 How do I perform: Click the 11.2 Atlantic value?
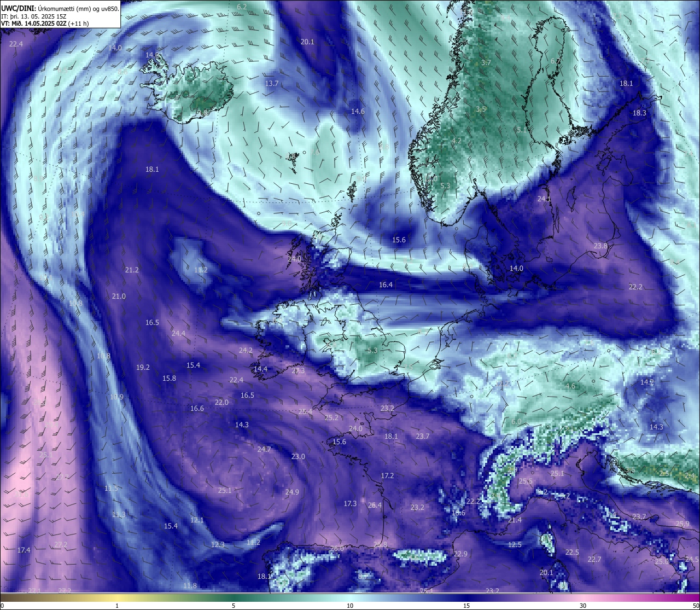point(201,270)
